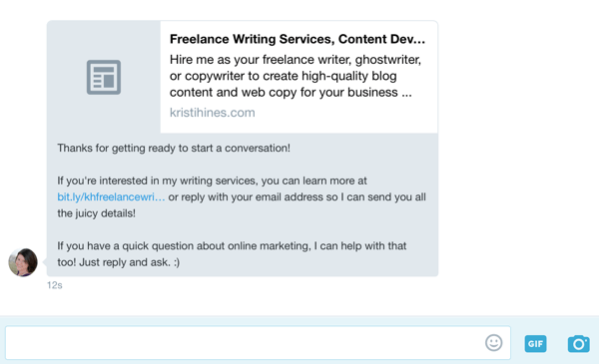599x364 pixels.
Task: Open the bit.ly/khfreelancewri… link
Action: click(111, 196)
